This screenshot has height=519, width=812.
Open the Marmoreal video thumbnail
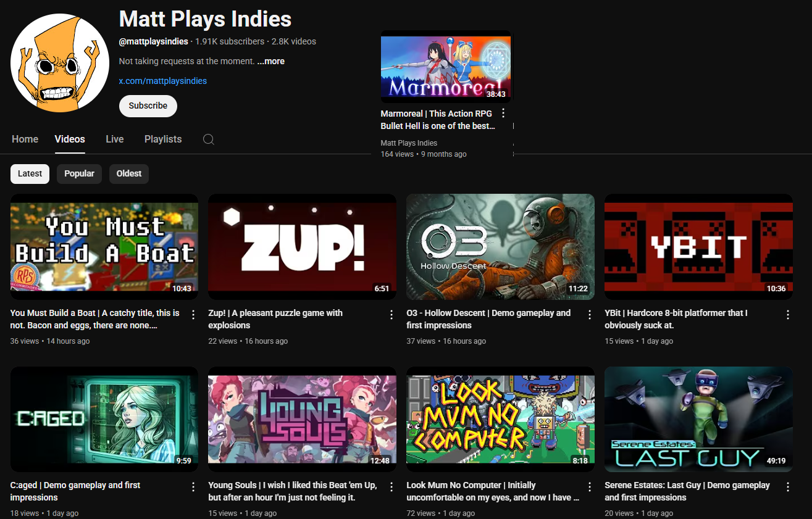point(446,66)
